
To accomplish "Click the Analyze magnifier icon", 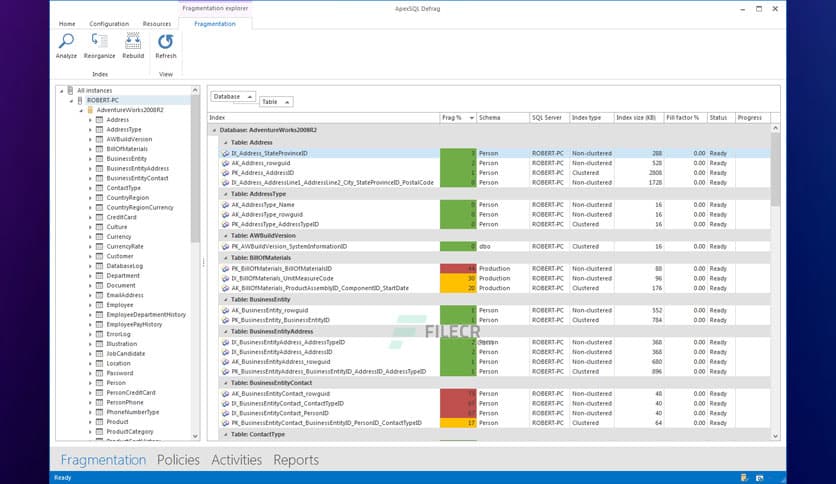I will (x=66, y=41).
